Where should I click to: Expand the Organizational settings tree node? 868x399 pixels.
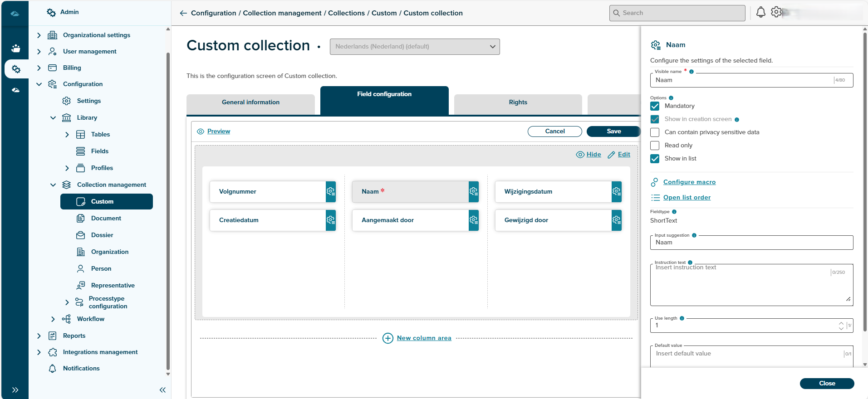pyautogui.click(x=39, y=35)
